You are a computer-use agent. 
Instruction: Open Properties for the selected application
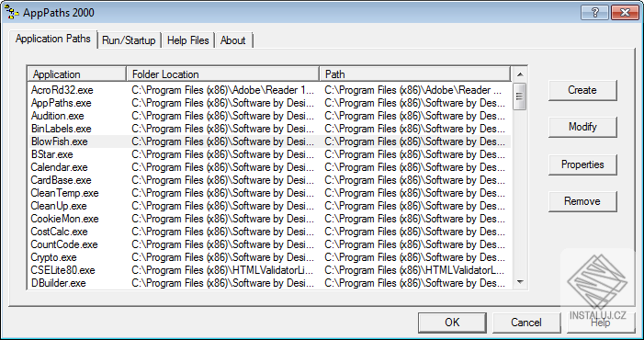582,164
